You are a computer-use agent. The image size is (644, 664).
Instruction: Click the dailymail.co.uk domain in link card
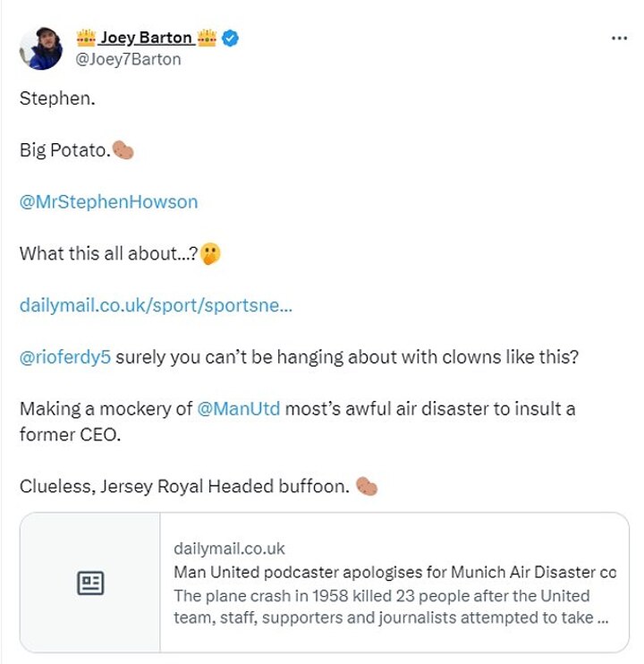pyautogui.click(x=229, y=549)
